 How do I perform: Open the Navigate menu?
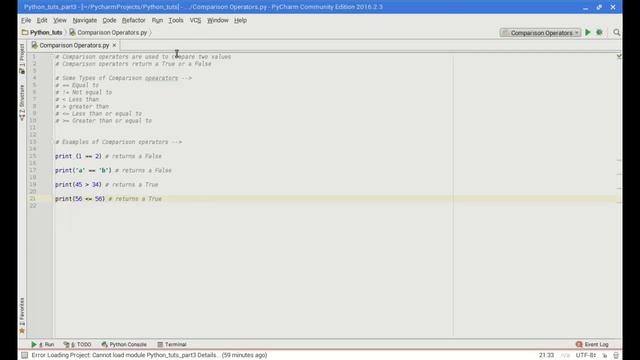[x=84, y=20]
